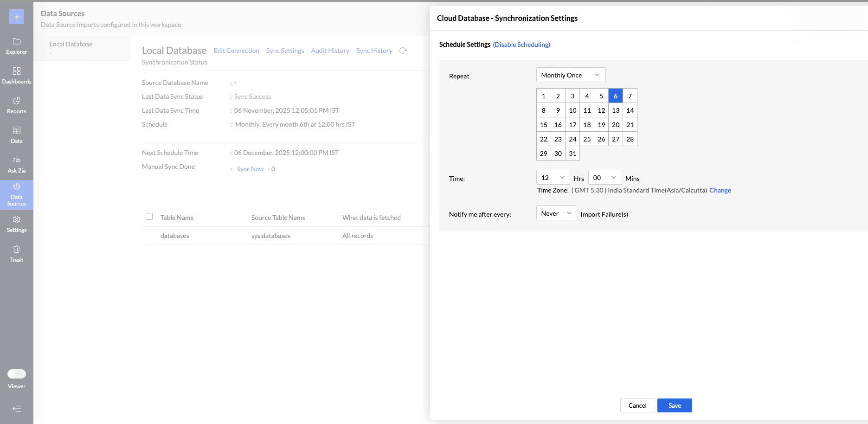868x424 pixels.
Task: Check the Table Name select-all checkbox
Action: [149, 217]
